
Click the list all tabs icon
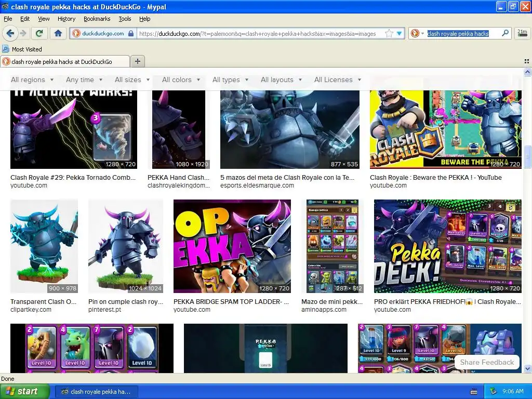[x=527, y=61]
